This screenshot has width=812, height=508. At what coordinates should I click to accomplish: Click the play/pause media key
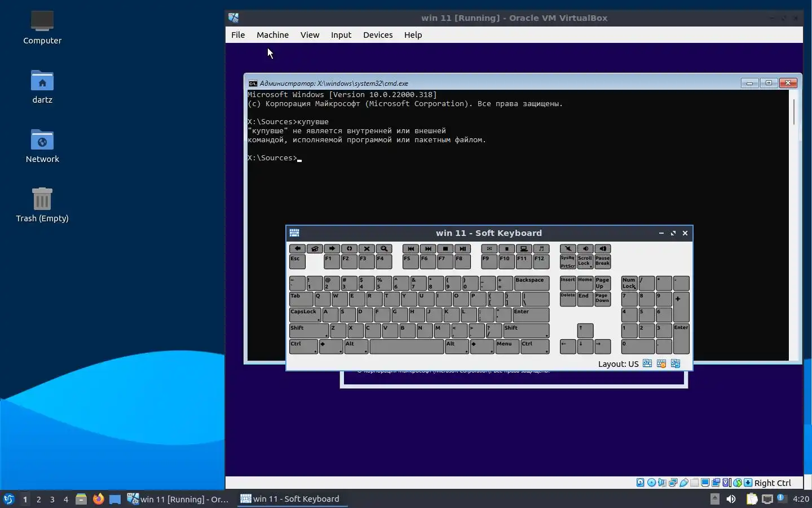click(463, 248)
